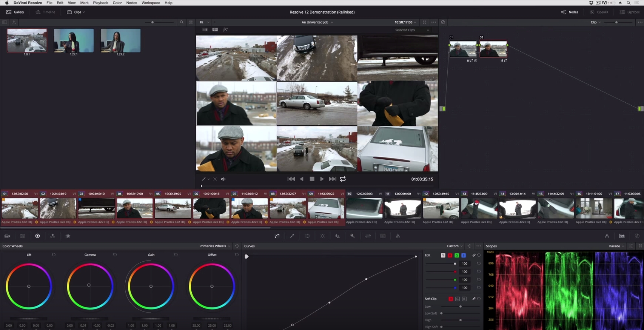Open the Blur palette icon

[337, 236]
